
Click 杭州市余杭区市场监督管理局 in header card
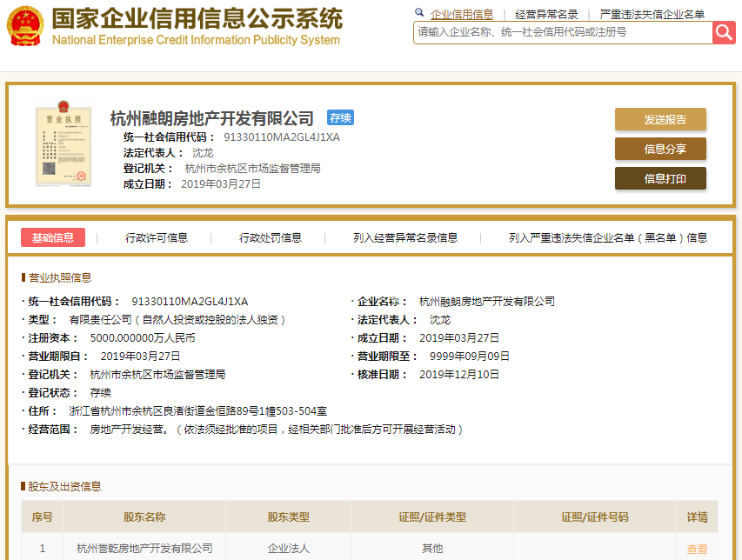(252, 169)
